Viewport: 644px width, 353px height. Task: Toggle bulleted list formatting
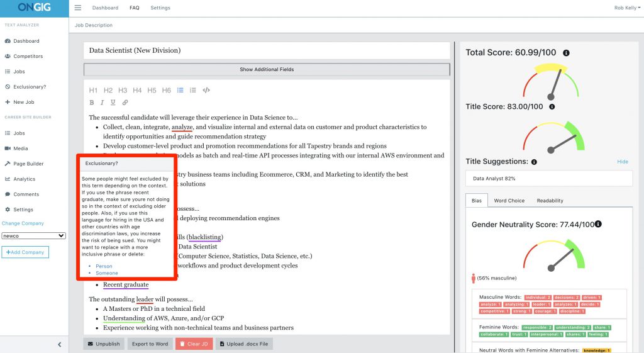180,90
